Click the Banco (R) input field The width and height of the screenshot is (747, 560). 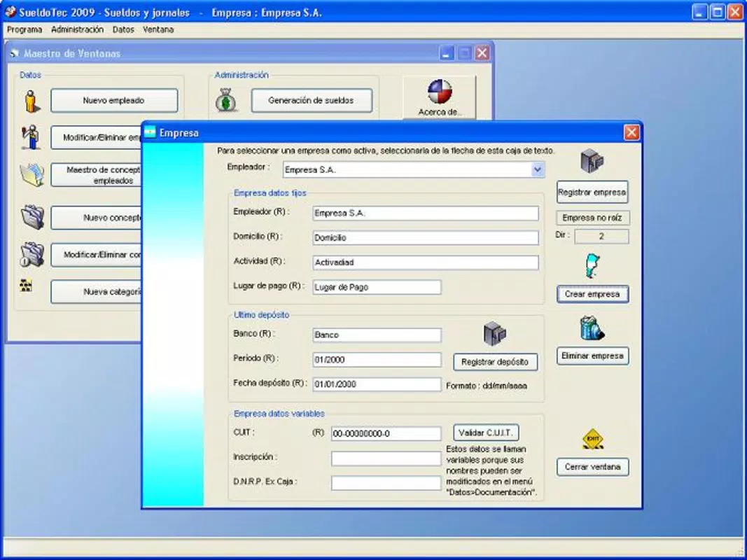point(377,335)
